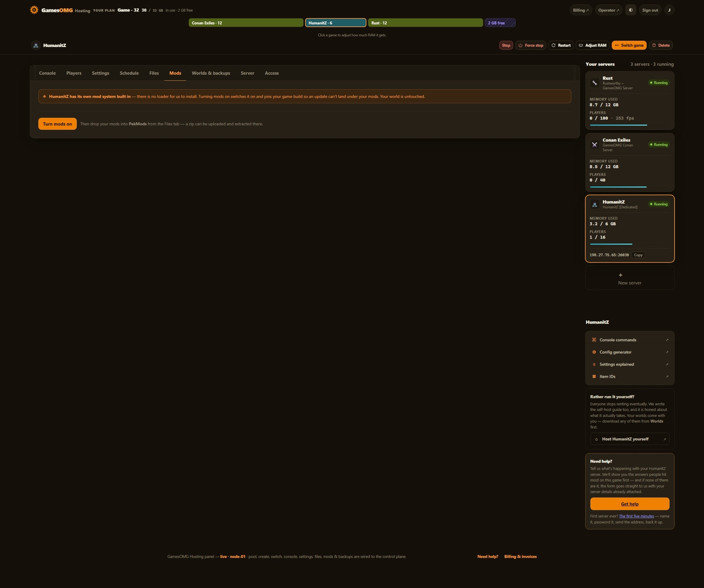704x588 pixels.
Task: Switch to the Players tab
Action: coord(74,73)
